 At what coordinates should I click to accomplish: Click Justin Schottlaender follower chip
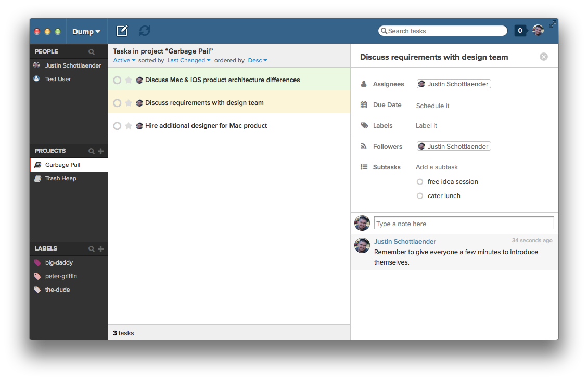point(454,146)
